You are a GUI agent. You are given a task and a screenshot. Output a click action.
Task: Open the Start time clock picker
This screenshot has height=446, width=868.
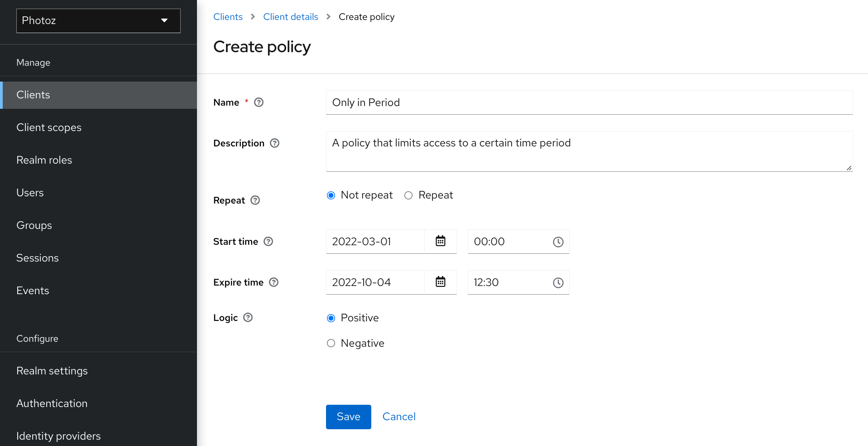click(x=558, y=242)
